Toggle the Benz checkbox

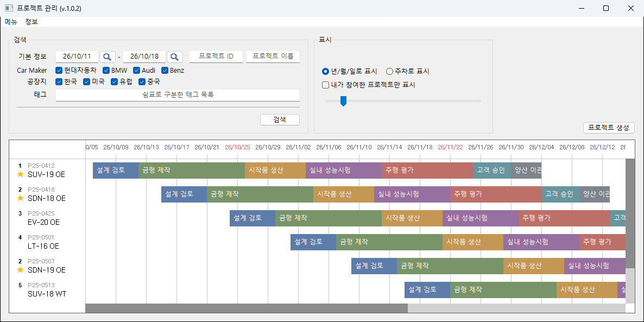(x=165, y=70)
